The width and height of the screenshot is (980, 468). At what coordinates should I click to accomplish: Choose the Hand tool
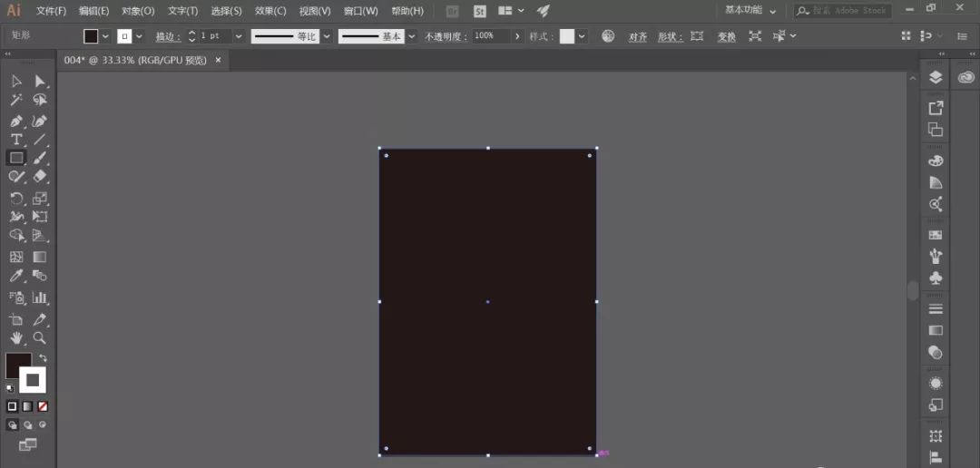coord(16,337)
